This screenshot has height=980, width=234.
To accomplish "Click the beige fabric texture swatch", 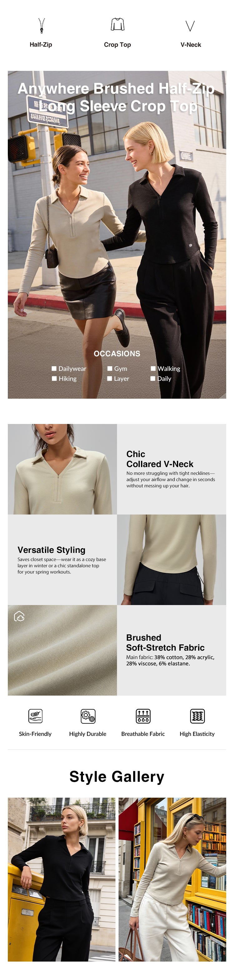I will (62, 650).
